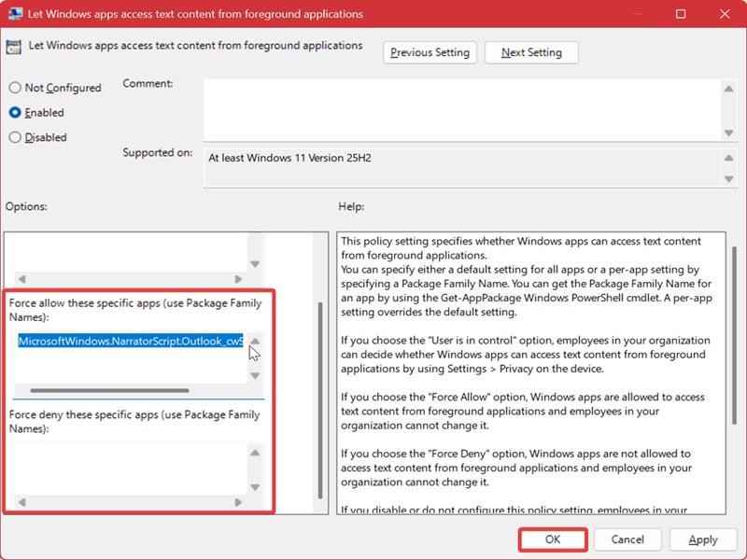This screenshot has width=747, height=560.
Task: Click the "At least Windows 11 Version 25H2" text
Action: tap(289, 158)
